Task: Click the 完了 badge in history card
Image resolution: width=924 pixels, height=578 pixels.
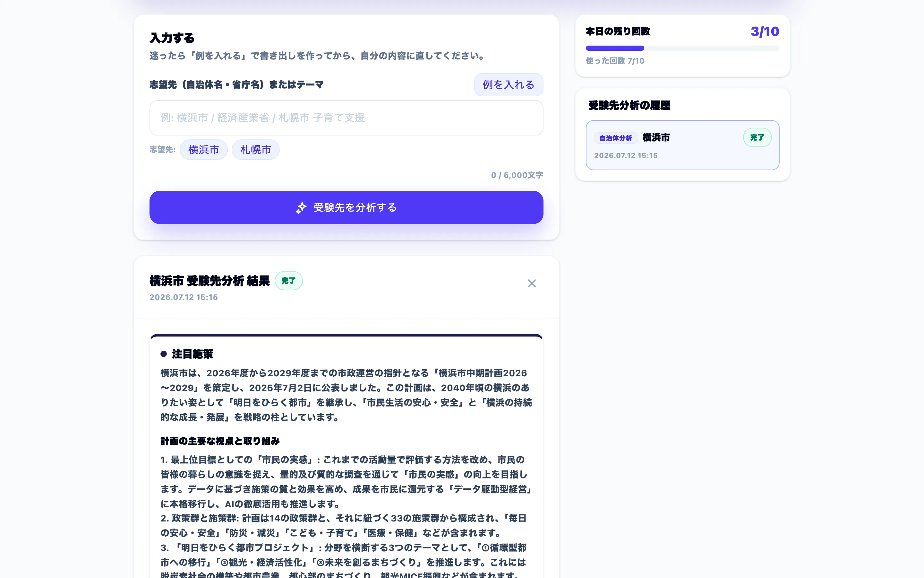Action: (x=757, y=137)
